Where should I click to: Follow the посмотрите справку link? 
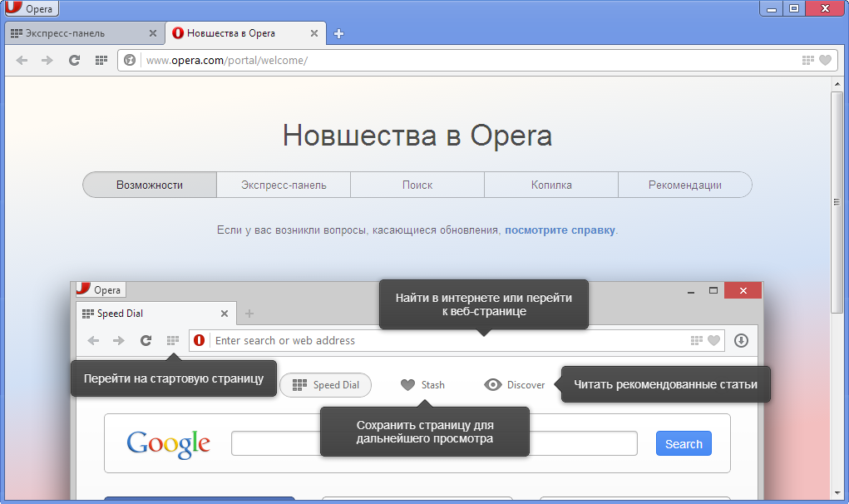coord(560,230)
